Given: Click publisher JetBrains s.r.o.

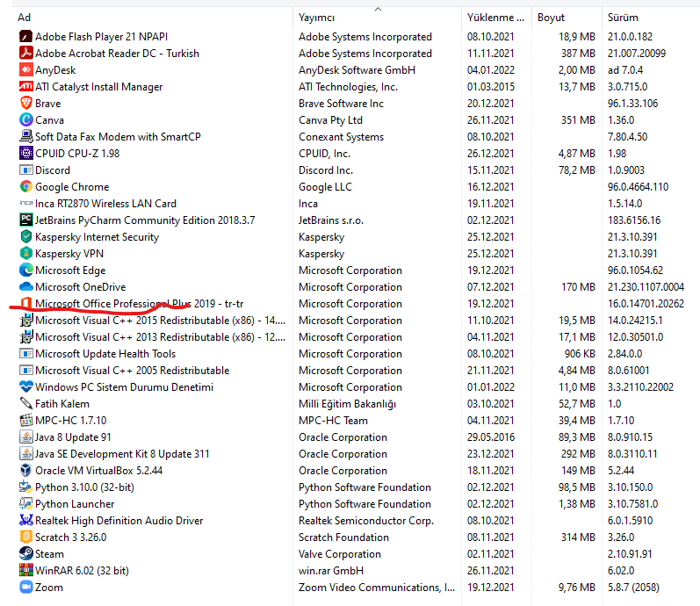Looking at the screenshot, I should (x=331, y=220).
